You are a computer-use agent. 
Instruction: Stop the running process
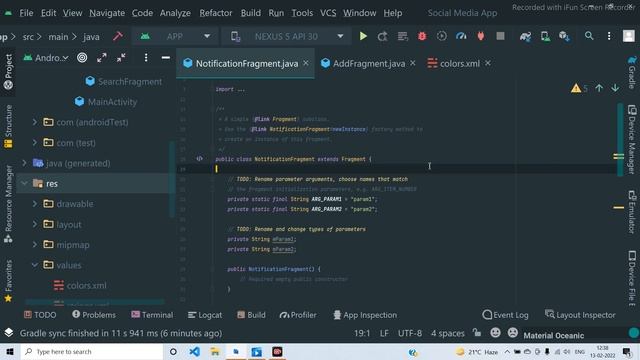pyautogui.click(x=500, y=36)
